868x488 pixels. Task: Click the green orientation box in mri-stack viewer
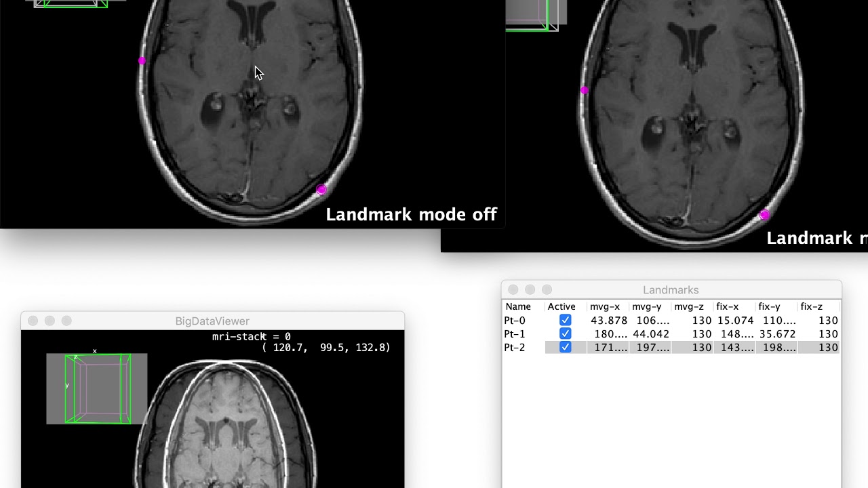point(98,388)
